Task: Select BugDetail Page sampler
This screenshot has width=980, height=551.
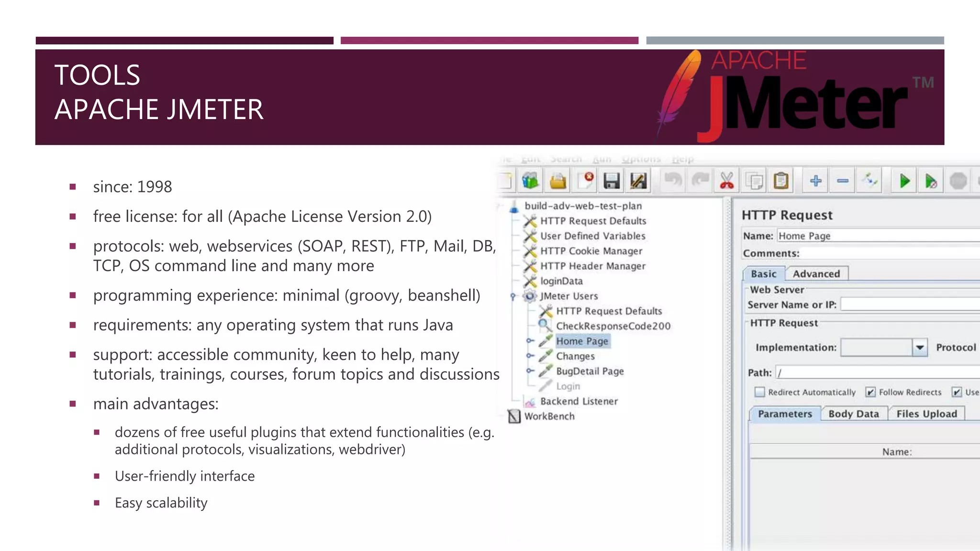Action: pos(590,371)
